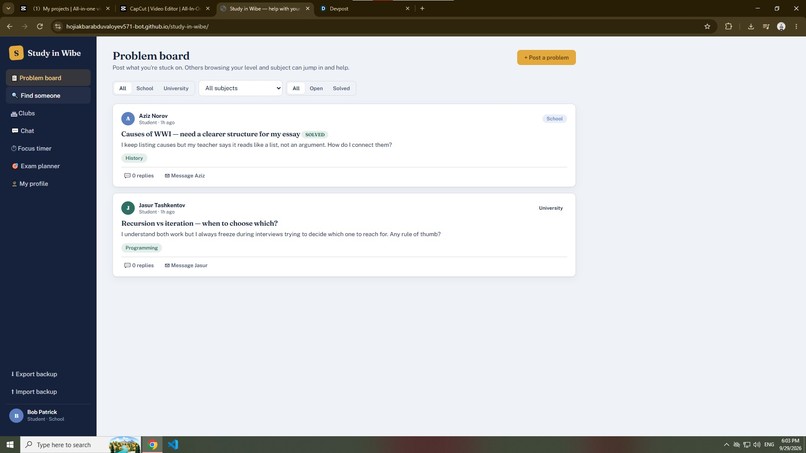Go to Clubs in the sidebar
The width and height of the screenshot is (806, 453).
pos(48,113)
